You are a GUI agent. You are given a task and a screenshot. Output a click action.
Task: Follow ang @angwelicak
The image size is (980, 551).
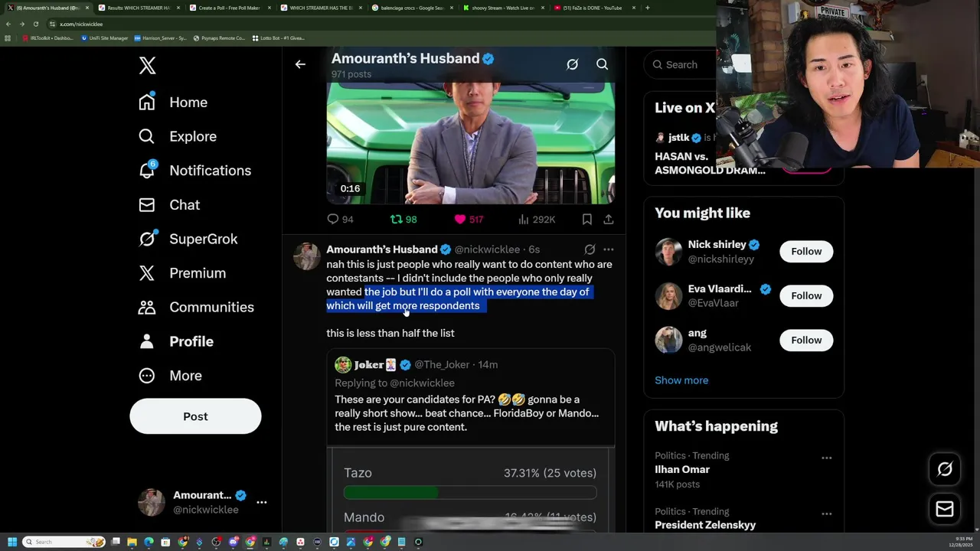806,340
